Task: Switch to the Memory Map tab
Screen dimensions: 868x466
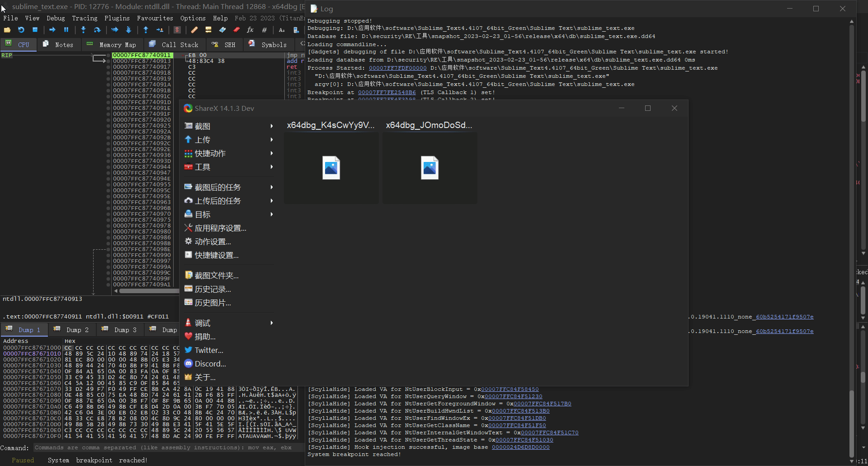Action: coord(113,44)
